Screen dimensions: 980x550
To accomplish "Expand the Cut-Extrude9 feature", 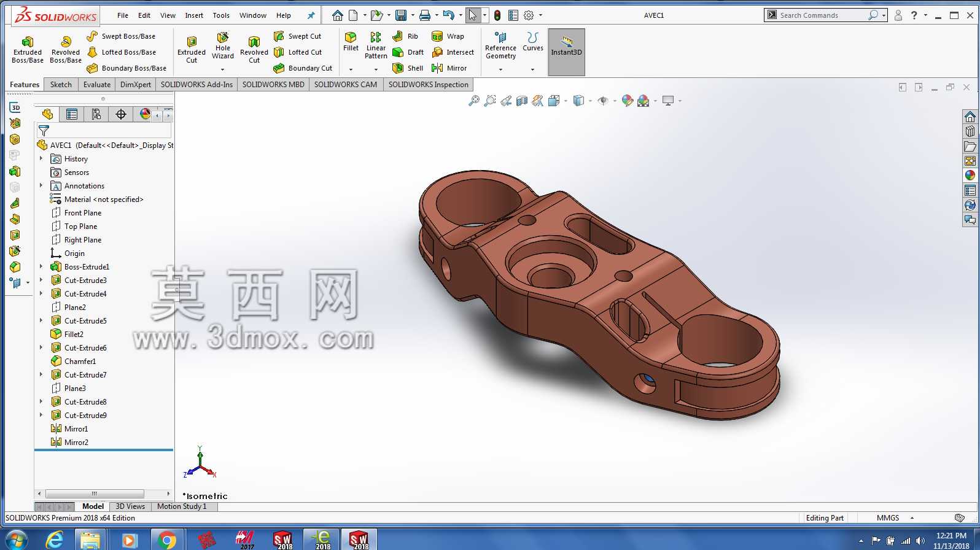I will coord(41,415).
